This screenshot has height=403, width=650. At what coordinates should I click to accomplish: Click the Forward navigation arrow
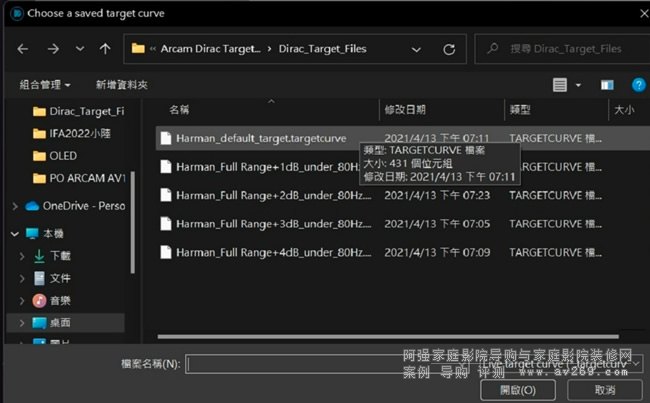coord(53,48)
